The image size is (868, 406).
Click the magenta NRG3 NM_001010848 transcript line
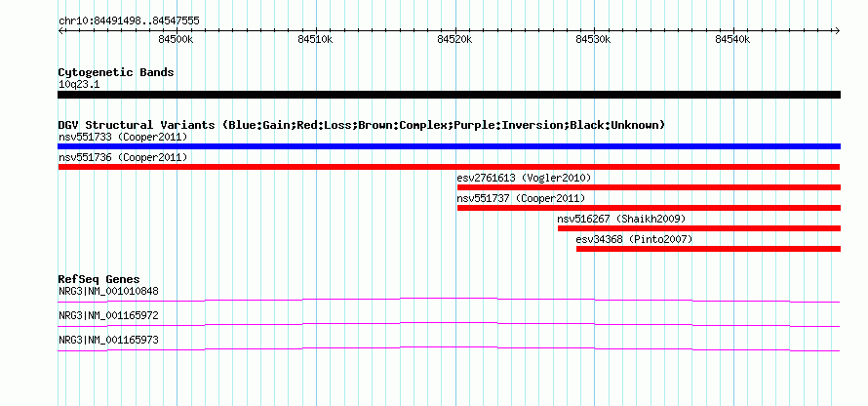tap(449, 300)
